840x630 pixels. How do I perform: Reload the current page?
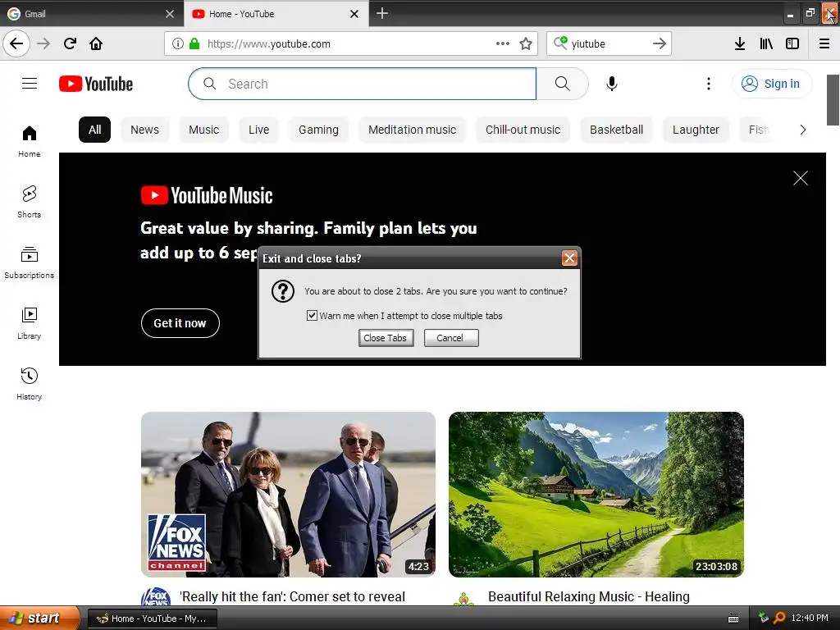tap(70, 43)
